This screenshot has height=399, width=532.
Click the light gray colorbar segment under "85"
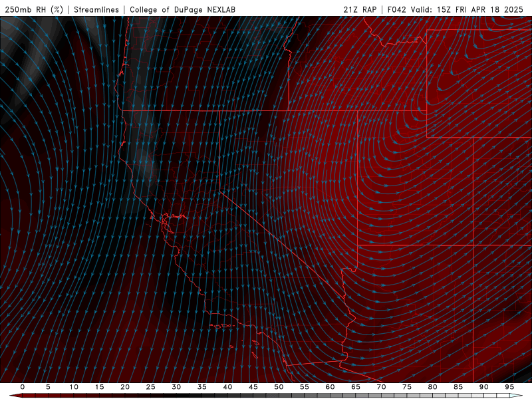(463, 396)
